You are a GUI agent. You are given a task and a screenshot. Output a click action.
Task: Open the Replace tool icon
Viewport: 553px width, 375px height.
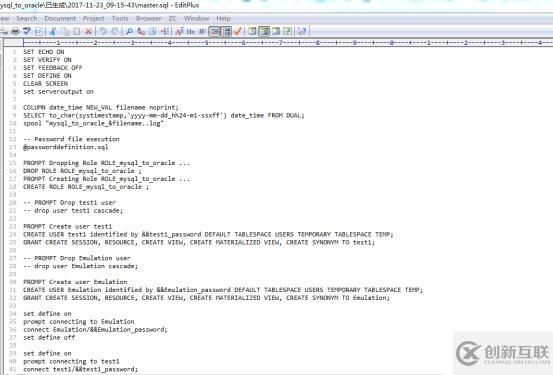141,31
